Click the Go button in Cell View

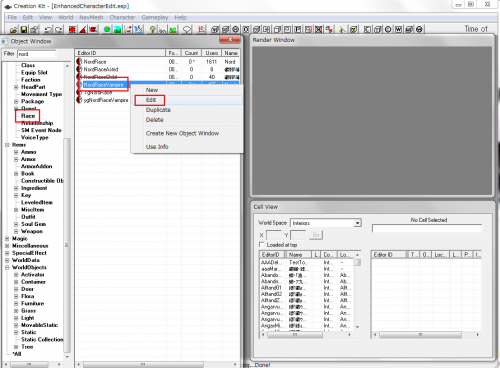coord(316,235)
